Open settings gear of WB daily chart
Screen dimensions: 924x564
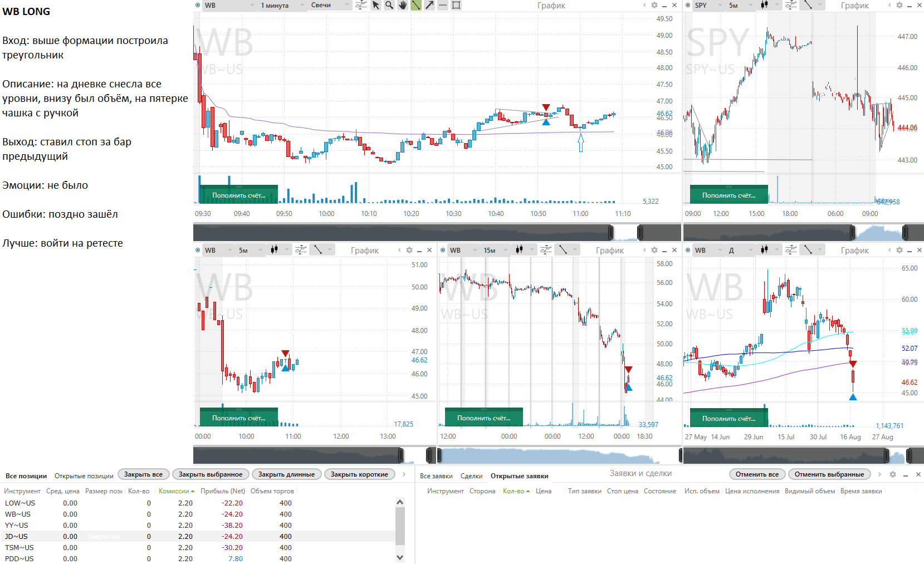coord(899,250)
